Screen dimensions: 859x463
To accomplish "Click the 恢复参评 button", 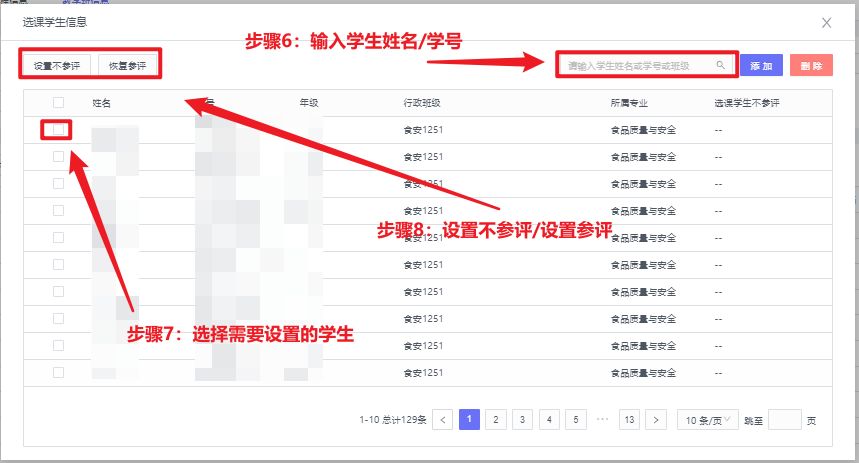I will coord(127,66).
